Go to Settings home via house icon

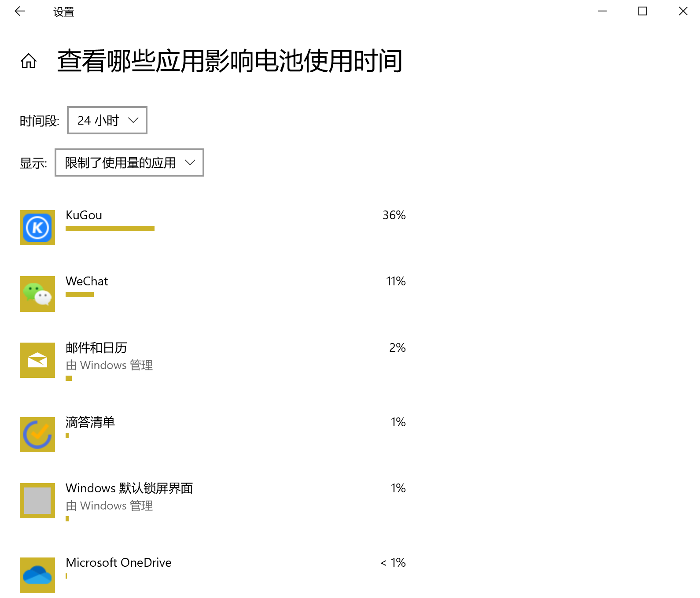click(x=29, y=61)
